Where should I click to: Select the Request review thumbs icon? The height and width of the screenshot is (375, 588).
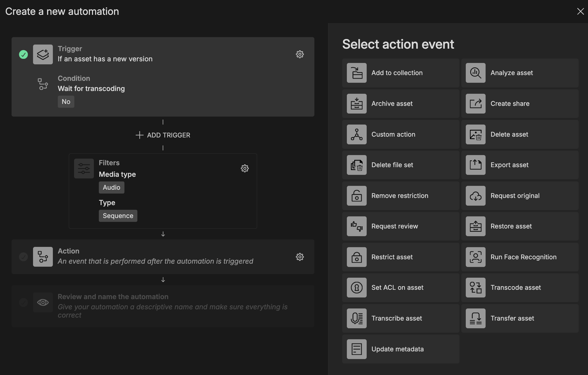point(356,226)
